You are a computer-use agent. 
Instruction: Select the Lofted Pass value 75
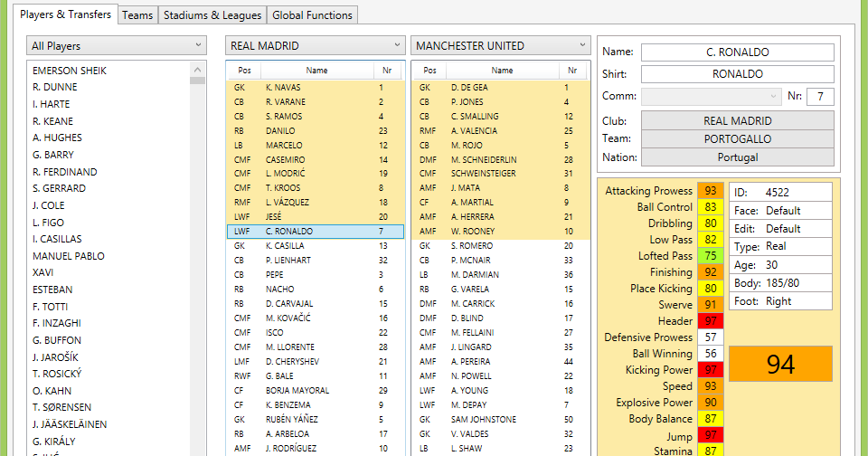(711, 255)
